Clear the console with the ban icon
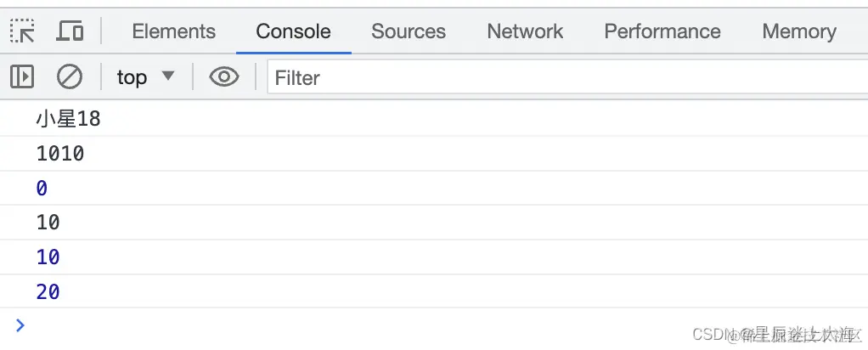Viewport: 868px width, 350px height. point(69,77)
